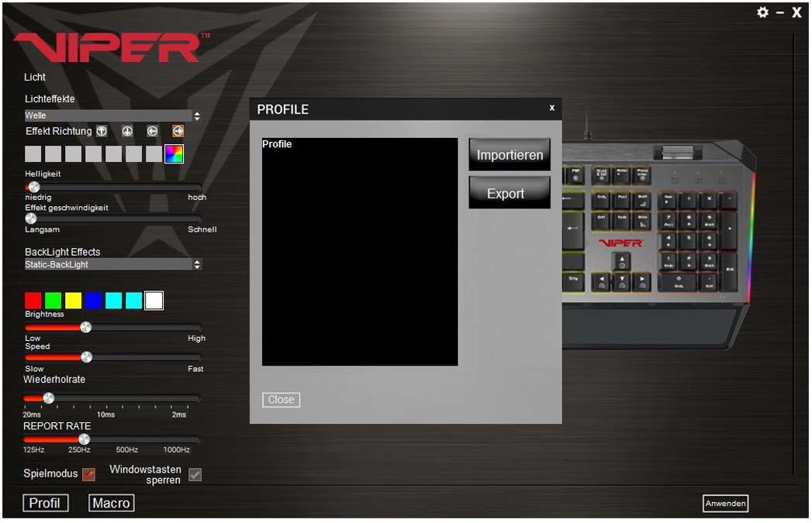
Task: Click the backlight Speed slider handle
Action: [x=87, y=357]
